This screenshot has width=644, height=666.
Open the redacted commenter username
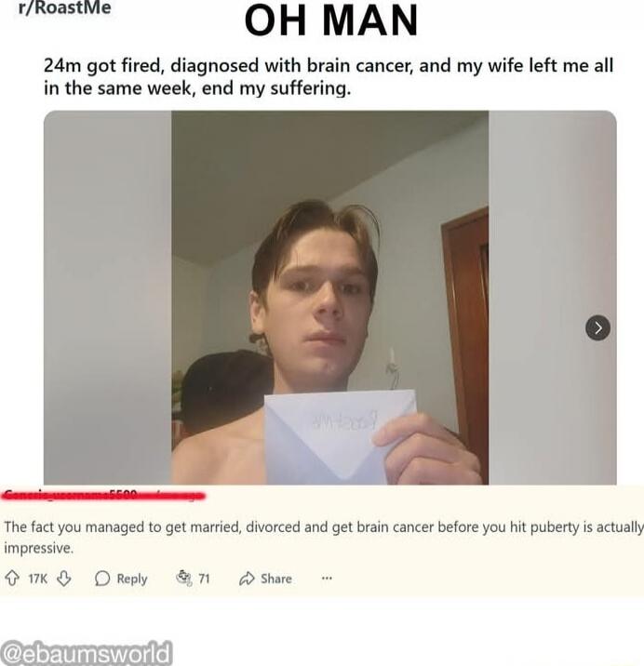coord(104,495)
